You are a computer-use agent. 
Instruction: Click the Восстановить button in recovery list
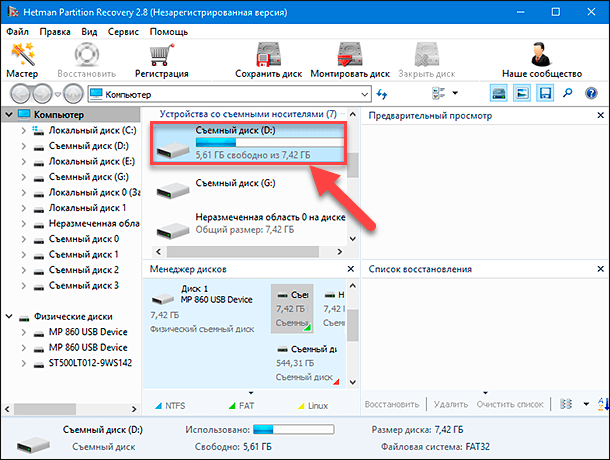(392, 404)
